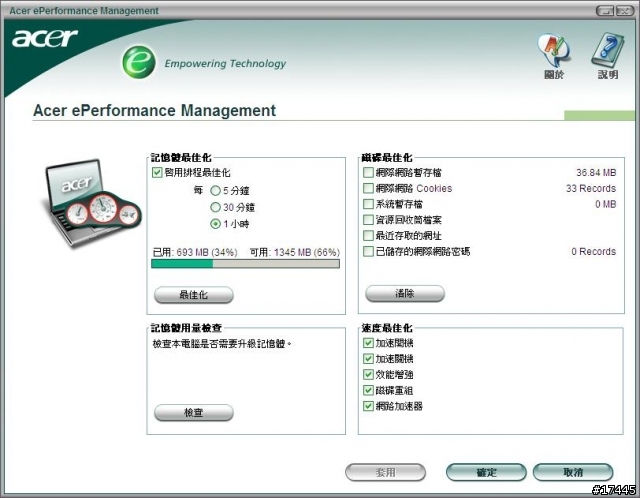Click the 最佳化 optimize button
The height and width of the screenshot is (498, 640).
tap(193, 295)
